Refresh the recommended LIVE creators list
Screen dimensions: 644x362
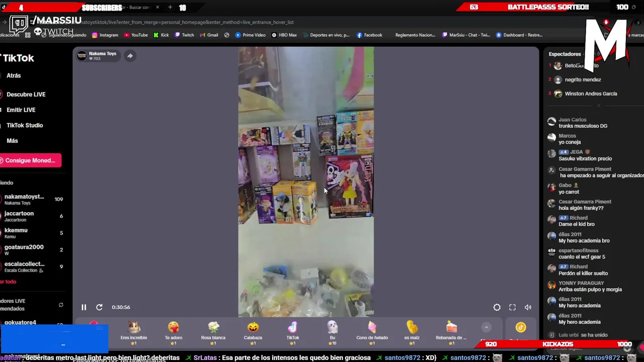[x=61, y=305]
